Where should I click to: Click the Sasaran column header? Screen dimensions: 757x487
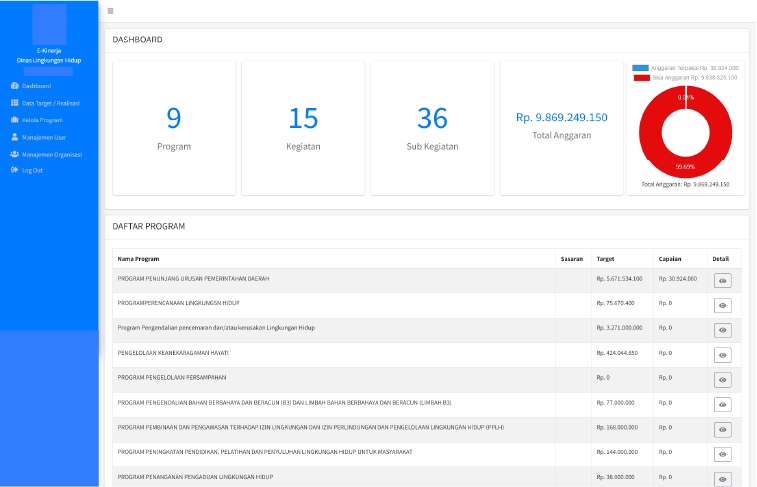[572, 259]
